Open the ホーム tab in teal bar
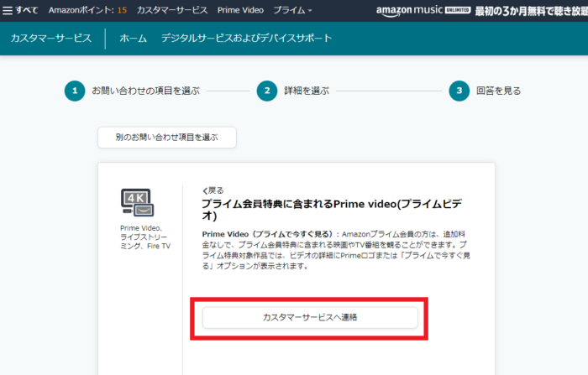Screen dimensions: 588x375 [x=133, y=39]
